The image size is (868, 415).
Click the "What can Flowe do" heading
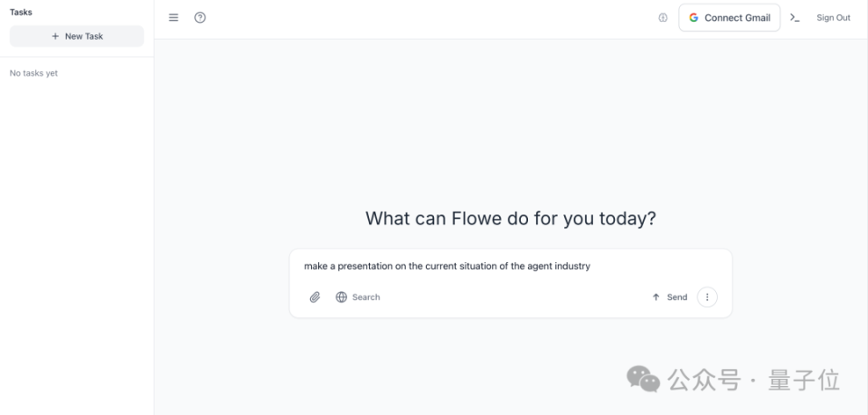tap(510, 219)
